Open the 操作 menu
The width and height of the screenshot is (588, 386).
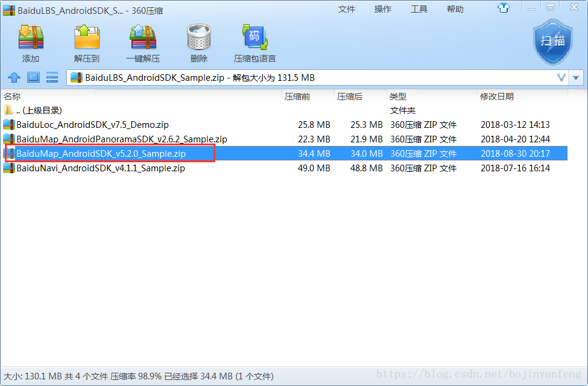(383, 9)
